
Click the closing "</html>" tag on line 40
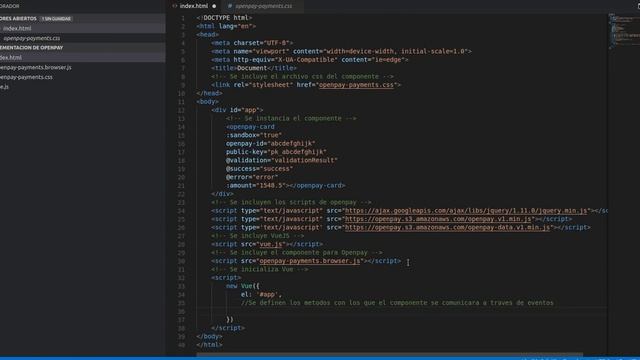(209, 345)
